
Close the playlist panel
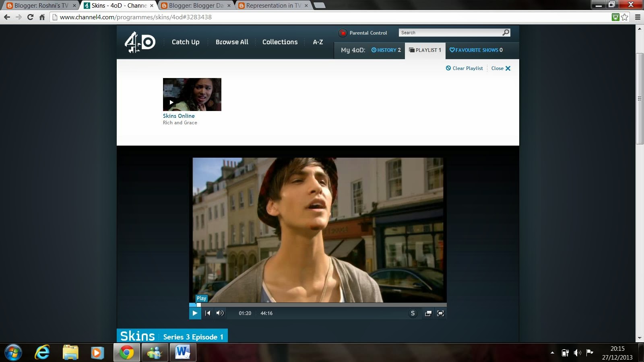[x=501, y=68]
